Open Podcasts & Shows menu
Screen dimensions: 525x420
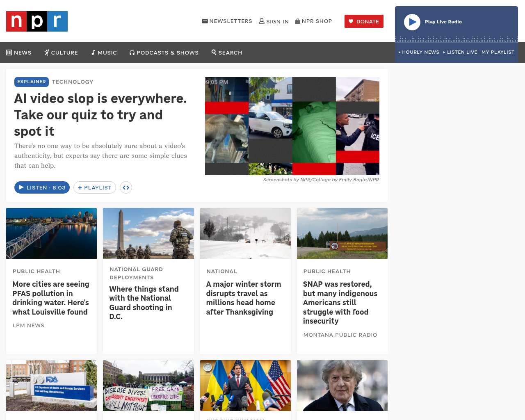point(164,52)
